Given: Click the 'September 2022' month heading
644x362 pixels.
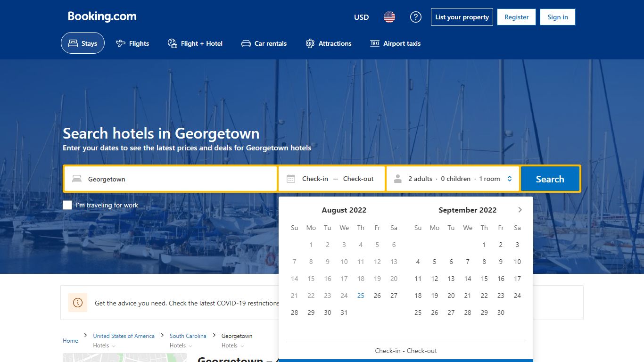Looking at the screenshot, I should pos(468,210).
